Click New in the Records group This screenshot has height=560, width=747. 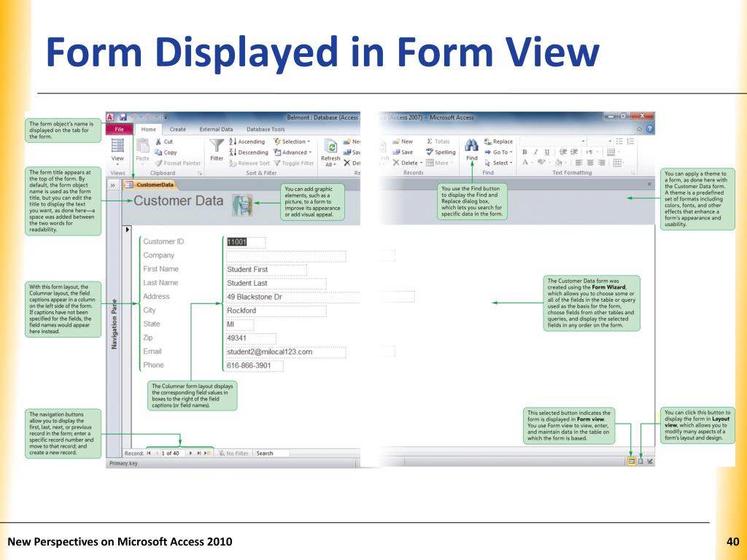click(x=403, y=141)
